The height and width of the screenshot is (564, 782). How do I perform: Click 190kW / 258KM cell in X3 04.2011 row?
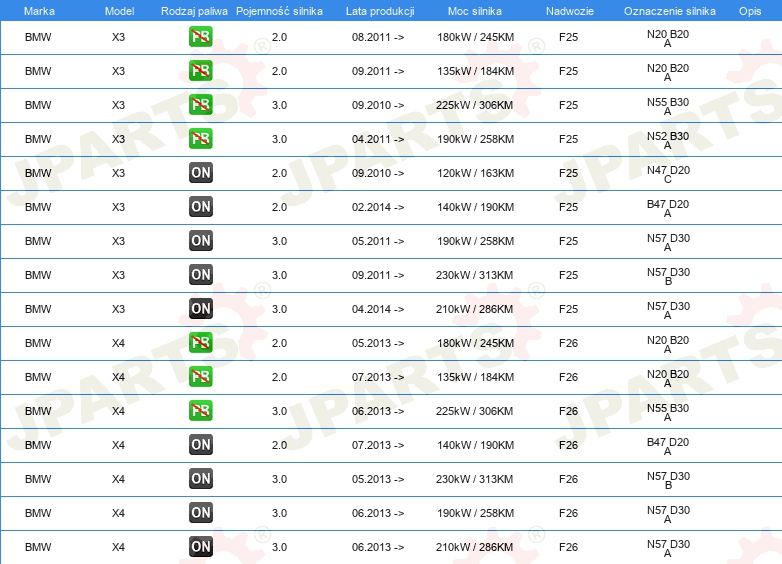475,139
